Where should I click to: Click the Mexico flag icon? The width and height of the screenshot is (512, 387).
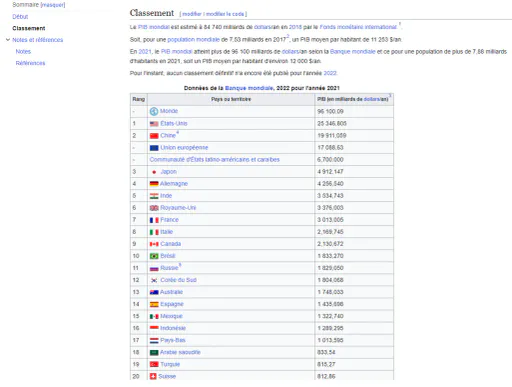(x=154, y=316)
